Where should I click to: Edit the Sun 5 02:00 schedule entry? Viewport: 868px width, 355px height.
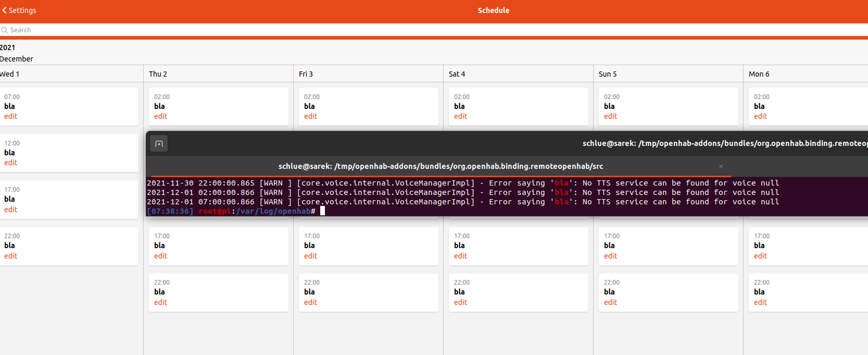[610, 116]
